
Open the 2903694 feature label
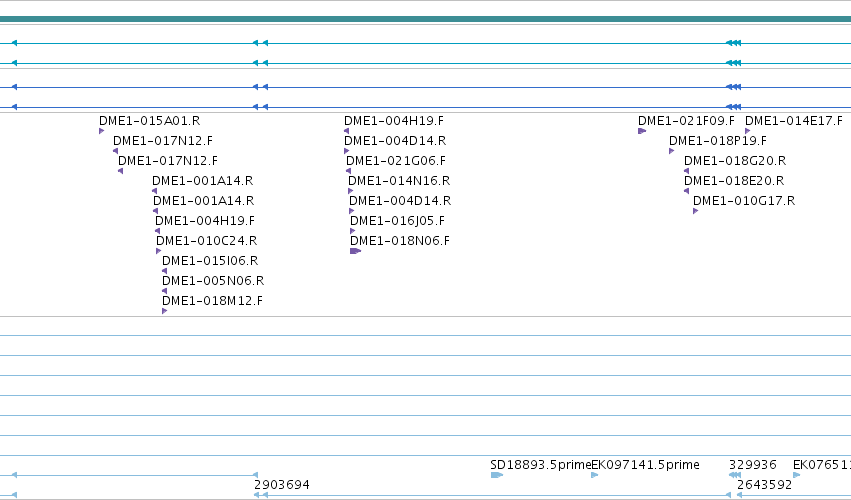point(282,485)
